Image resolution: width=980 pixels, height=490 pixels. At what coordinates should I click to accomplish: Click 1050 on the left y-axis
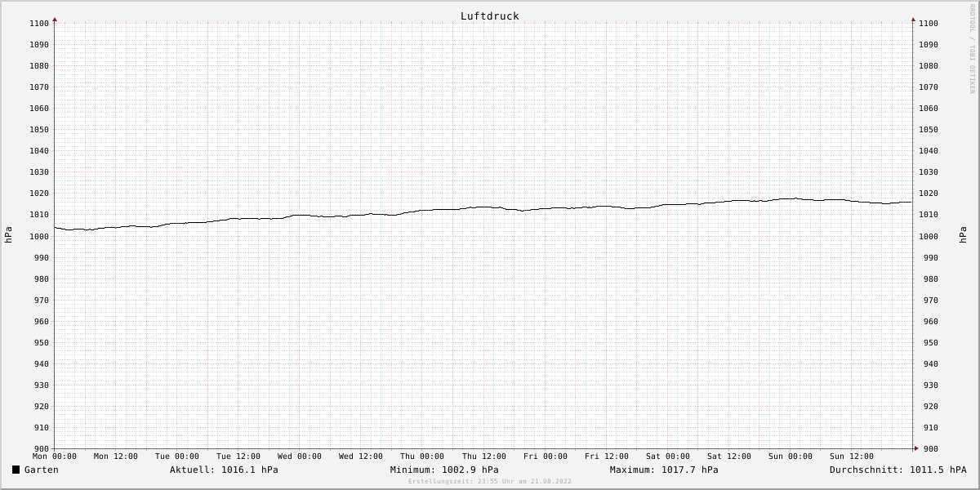pos(40,130)
